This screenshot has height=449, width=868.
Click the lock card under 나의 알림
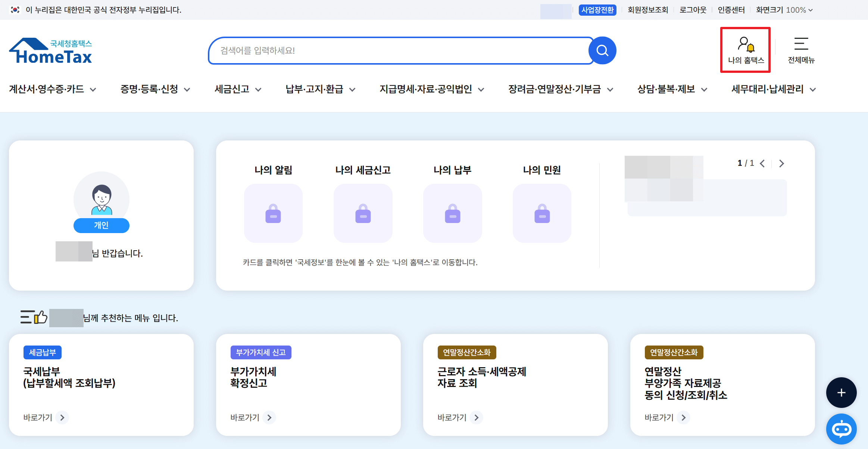273,213
